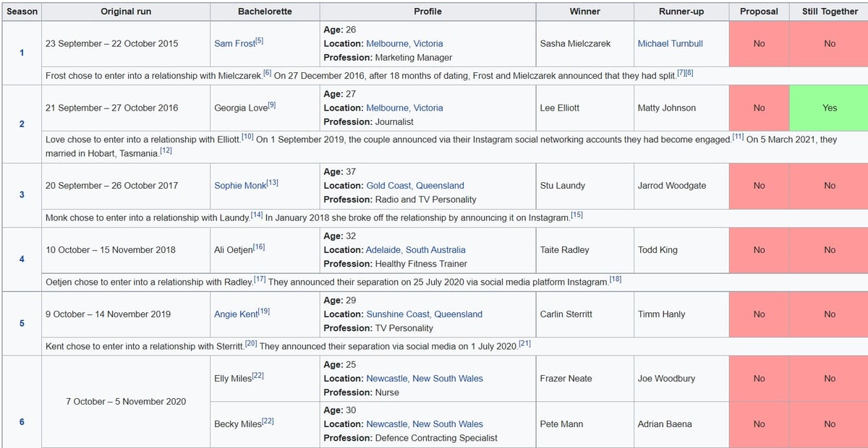Select winner Pete Mann cell
This screenshot has width=868, height=448.
pos(584,424)
